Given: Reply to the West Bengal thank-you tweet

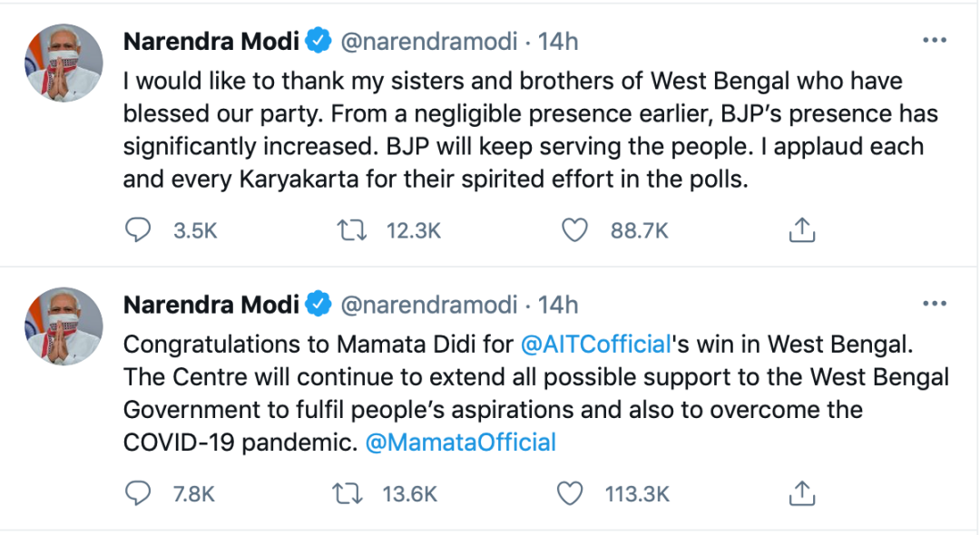Looking at the screenshot, I should tap(137, 231).
